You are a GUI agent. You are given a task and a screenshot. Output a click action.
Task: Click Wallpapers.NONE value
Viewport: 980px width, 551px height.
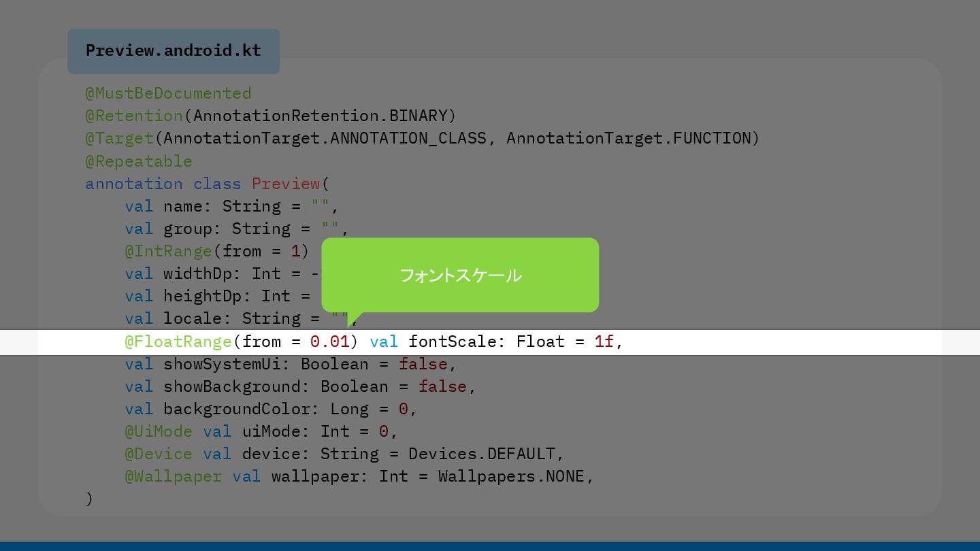click(x=511, y=476)
